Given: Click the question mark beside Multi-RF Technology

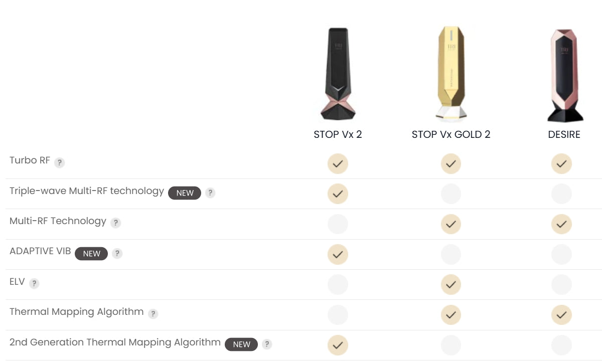Looking at the screenshot, I should point(116,223).
